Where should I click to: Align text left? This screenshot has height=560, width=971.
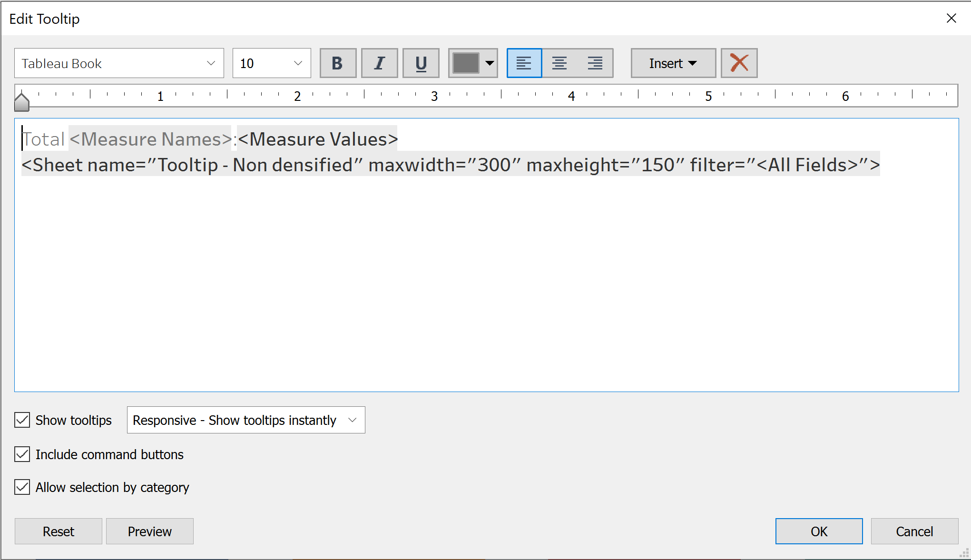pyautogui.click(x=524, y=63)
